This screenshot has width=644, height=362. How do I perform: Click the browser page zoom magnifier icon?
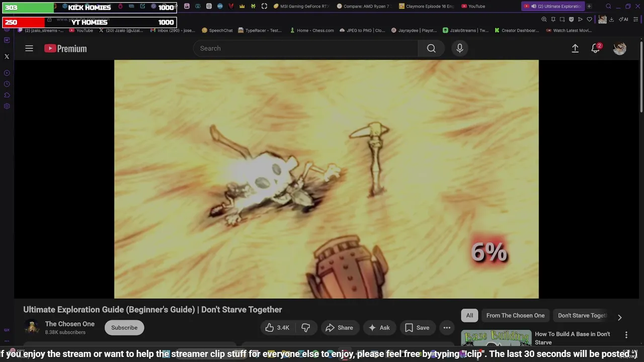tap(544, 19)
